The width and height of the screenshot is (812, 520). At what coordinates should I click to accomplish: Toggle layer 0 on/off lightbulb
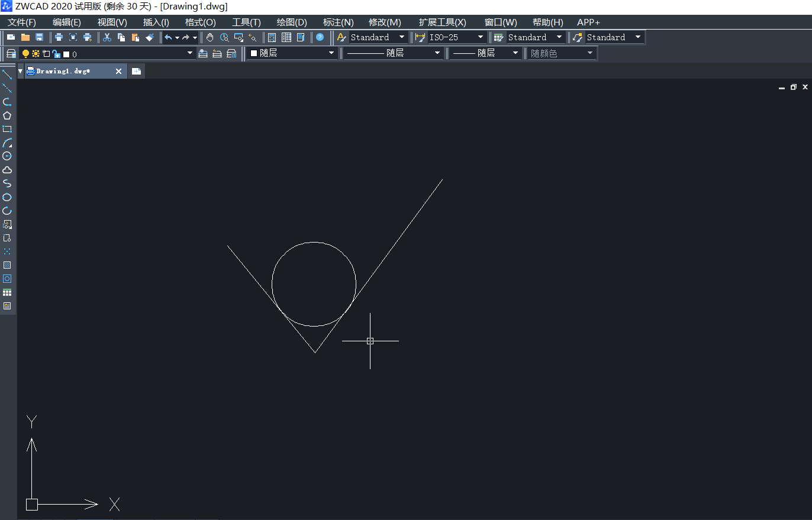click(25, 53)
